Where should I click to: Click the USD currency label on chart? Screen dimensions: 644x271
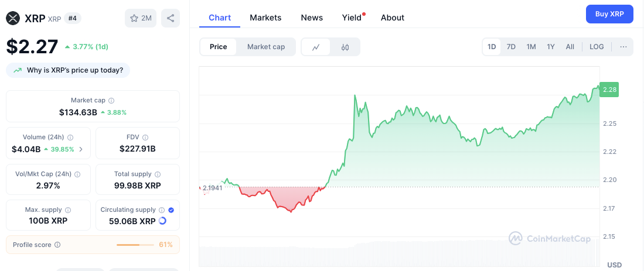615,265
